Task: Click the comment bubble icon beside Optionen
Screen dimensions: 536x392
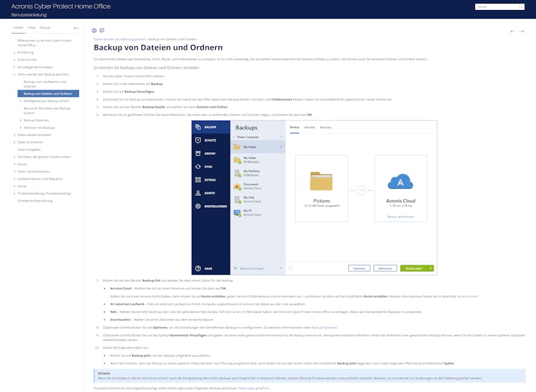Action: (291, 268)
